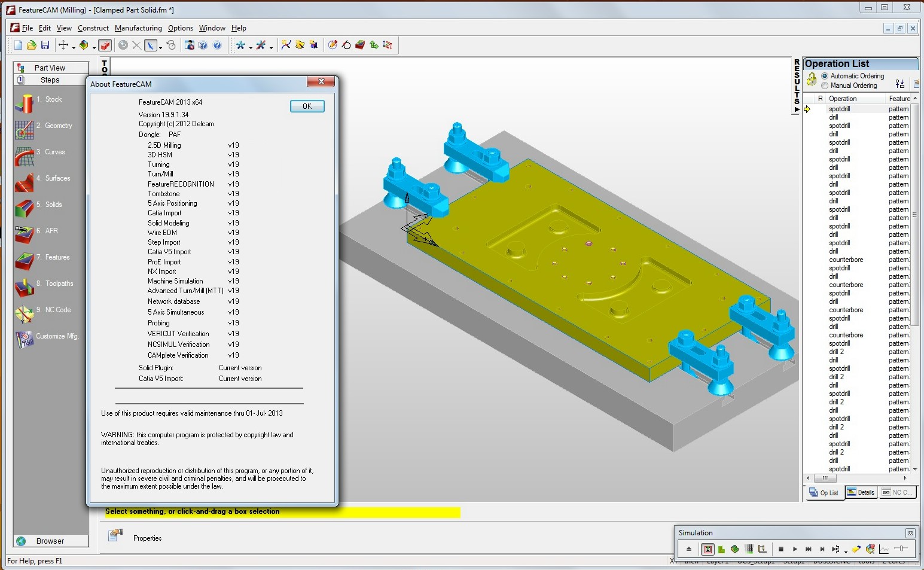The height and width of the screenshot is (570, 924).
Task: Open the Options menu
Action: [x=181, y=28]
